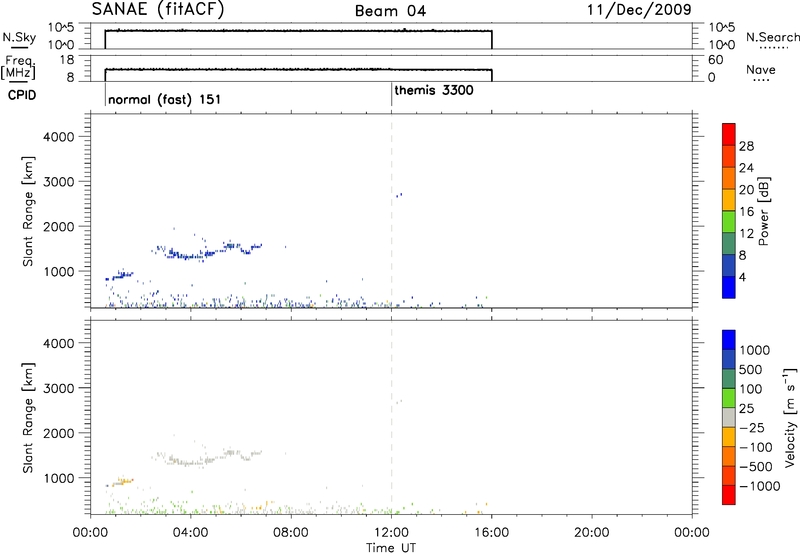Click the 'themis 3300' CPID text

pyautogui.click(x=434, y=90)
